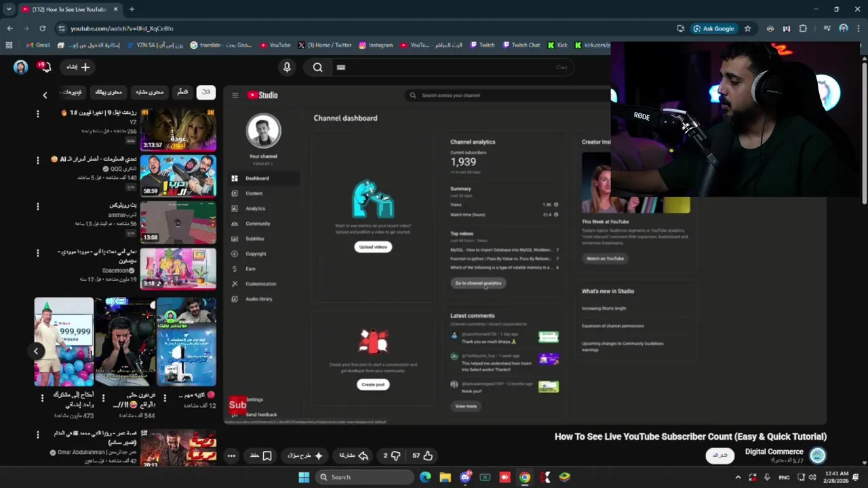Image resolution: width=868 pixels, height=488 pixels.
Task: Reload the page with the refresh icon
Action: pos(42,28)
